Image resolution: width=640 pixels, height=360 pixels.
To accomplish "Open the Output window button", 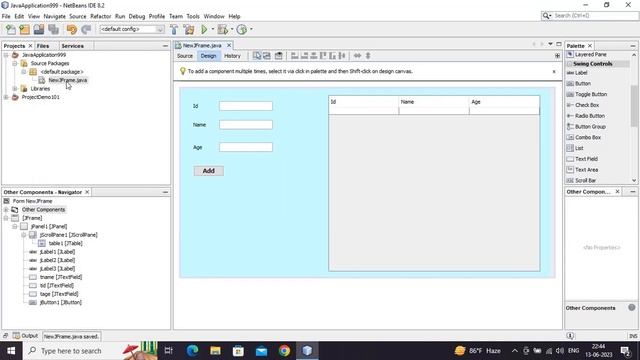I will (x=25, y=336).
